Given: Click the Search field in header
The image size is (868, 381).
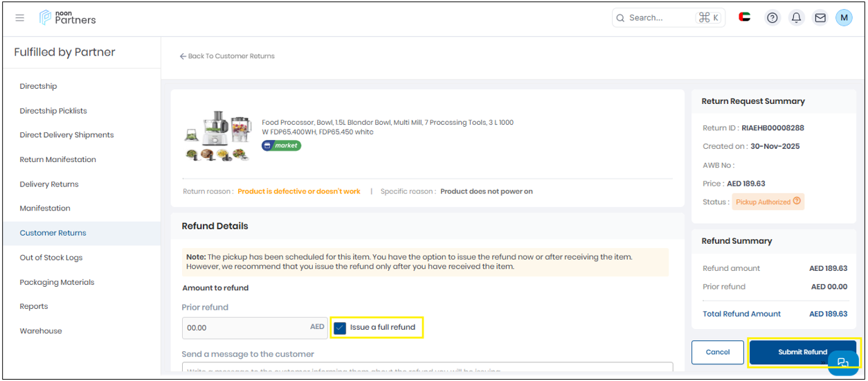Looking at the screenshot, I should (661, 18).
